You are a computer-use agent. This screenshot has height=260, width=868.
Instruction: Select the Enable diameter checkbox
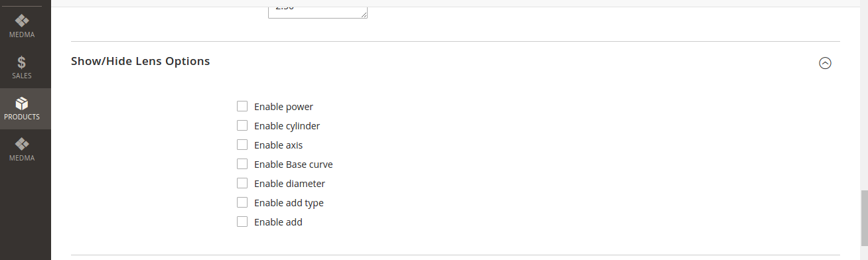242,183
